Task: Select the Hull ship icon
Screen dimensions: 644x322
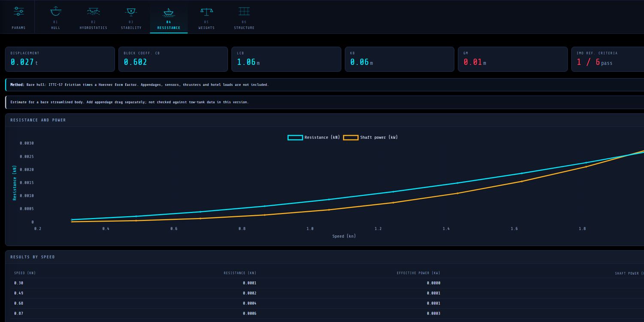Action: point(55,11)
